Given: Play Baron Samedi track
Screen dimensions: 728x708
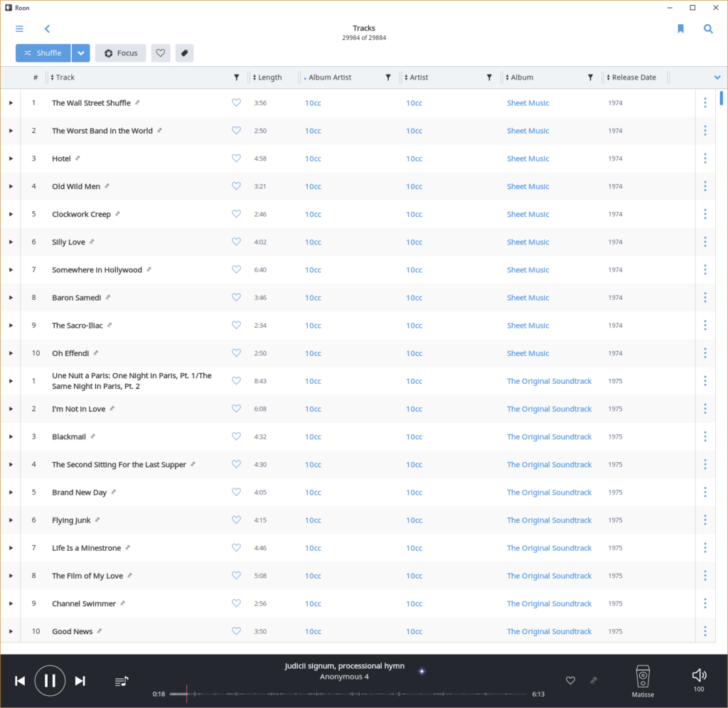Looking at the screenshot, I should point(11,298).
